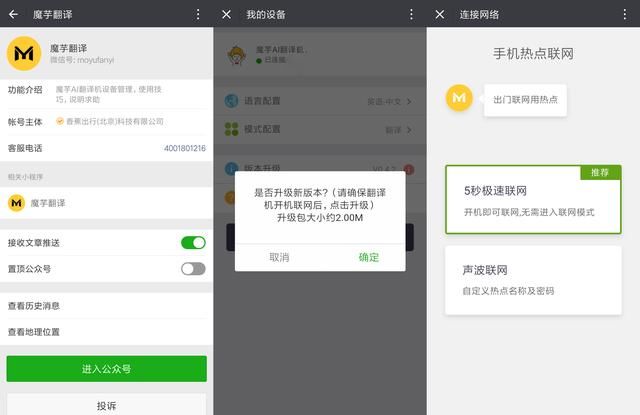The width and height of the screenshot is (640, 415).
Task: Tap verified badge beside 帐号主体 company
Action: [x=60, y=121]
